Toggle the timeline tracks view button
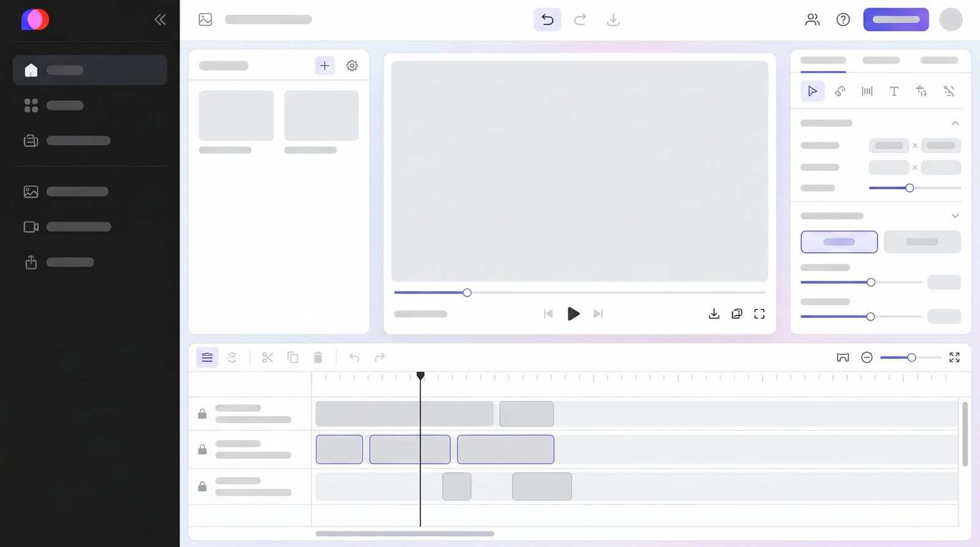Screen dimensions: 980x547 (207, 357)
